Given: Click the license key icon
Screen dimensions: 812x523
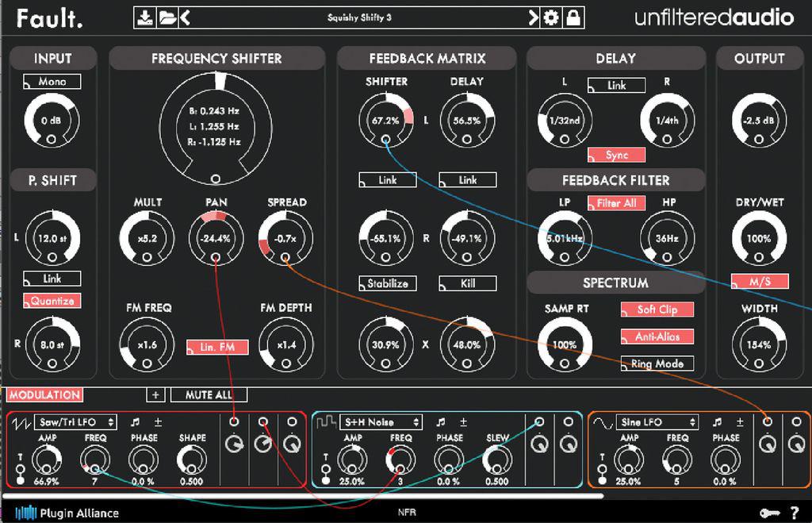Looking at the screenshot, I should coord(769,513).
